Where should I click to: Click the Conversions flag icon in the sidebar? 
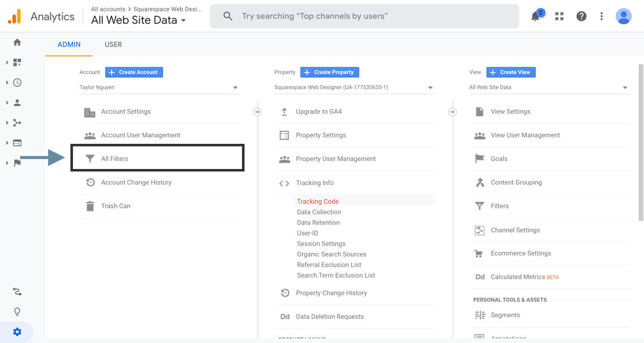point(17,163)
